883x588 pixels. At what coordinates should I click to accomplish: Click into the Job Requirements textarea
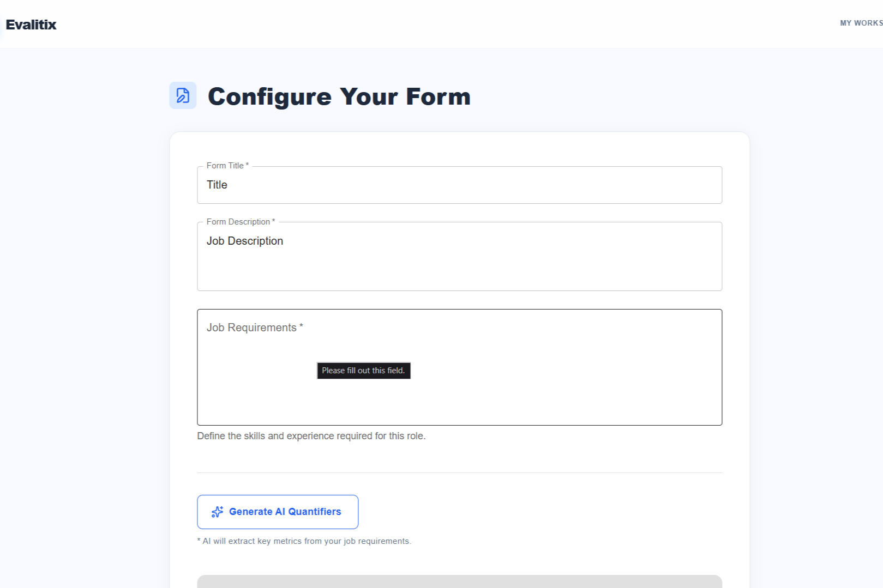tap(459, 367)
